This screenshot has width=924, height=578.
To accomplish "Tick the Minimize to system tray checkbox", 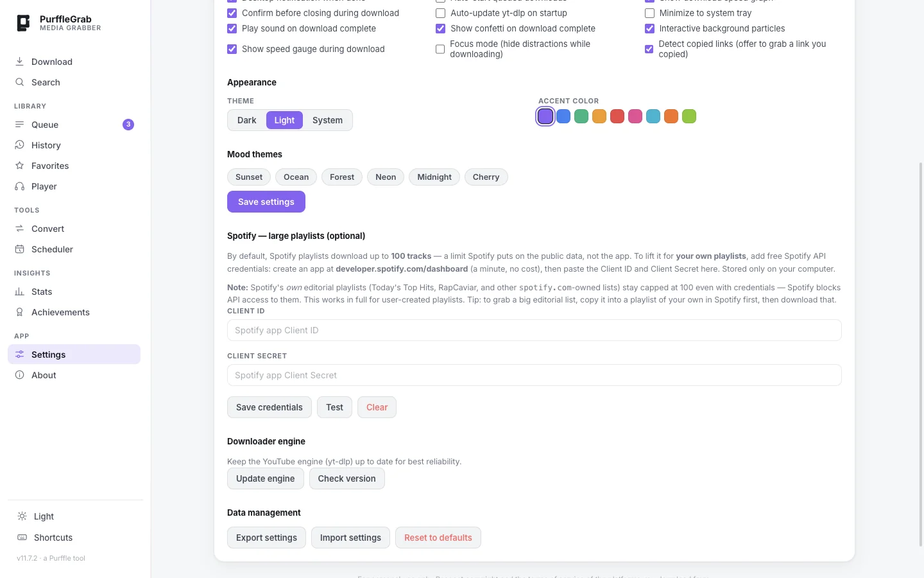I will click(649, 13).
